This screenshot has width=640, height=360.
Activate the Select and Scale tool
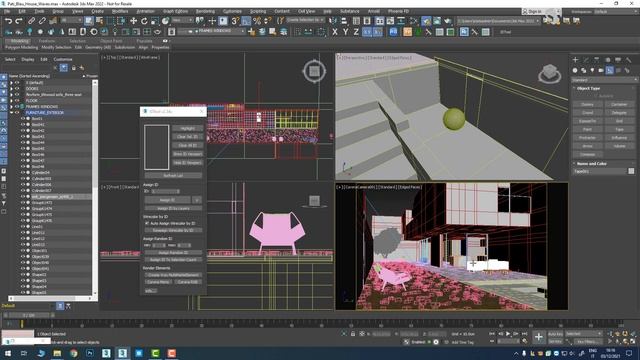(x=155, y=21)
